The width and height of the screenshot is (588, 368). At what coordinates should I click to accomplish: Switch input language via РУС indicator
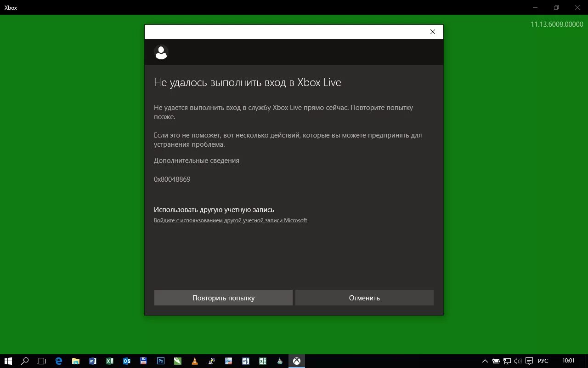pos(543,361)
